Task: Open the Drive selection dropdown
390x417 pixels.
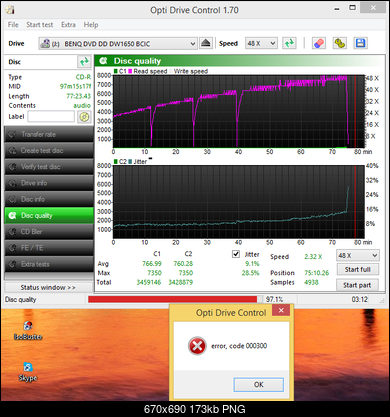Action: [x=118, y=43]
